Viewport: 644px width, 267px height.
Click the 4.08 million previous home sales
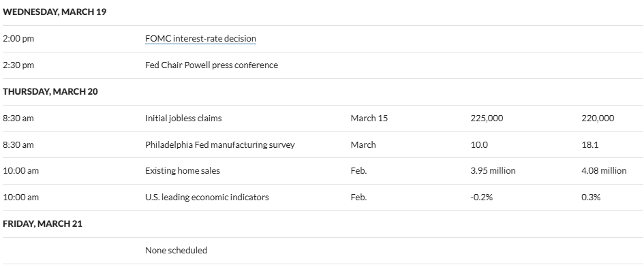coord(604,171)
